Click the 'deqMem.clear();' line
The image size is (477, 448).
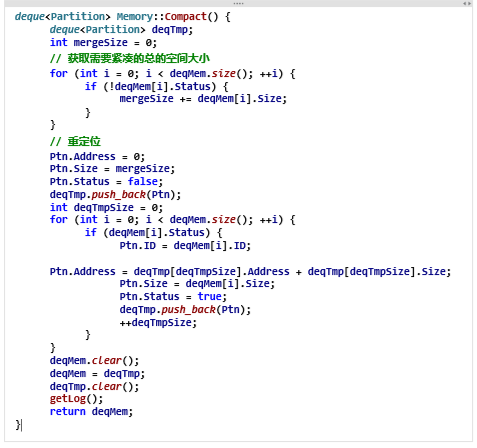94,361
